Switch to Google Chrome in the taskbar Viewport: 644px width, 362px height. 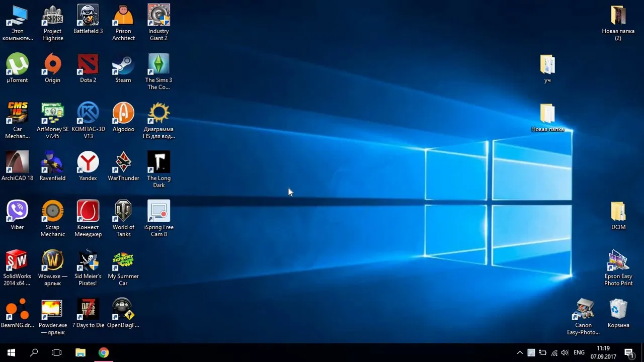pos(104,352)
